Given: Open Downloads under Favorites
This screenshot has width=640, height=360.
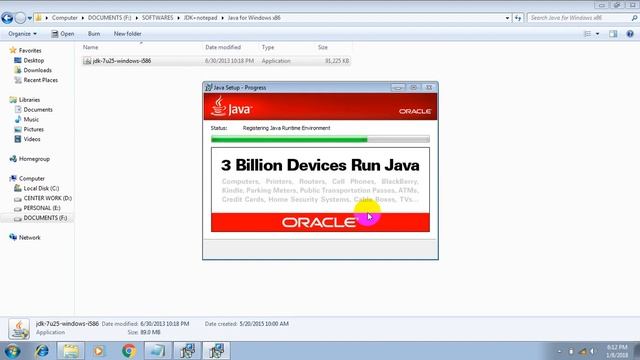Looking at the screenshot, I should 37,70.
